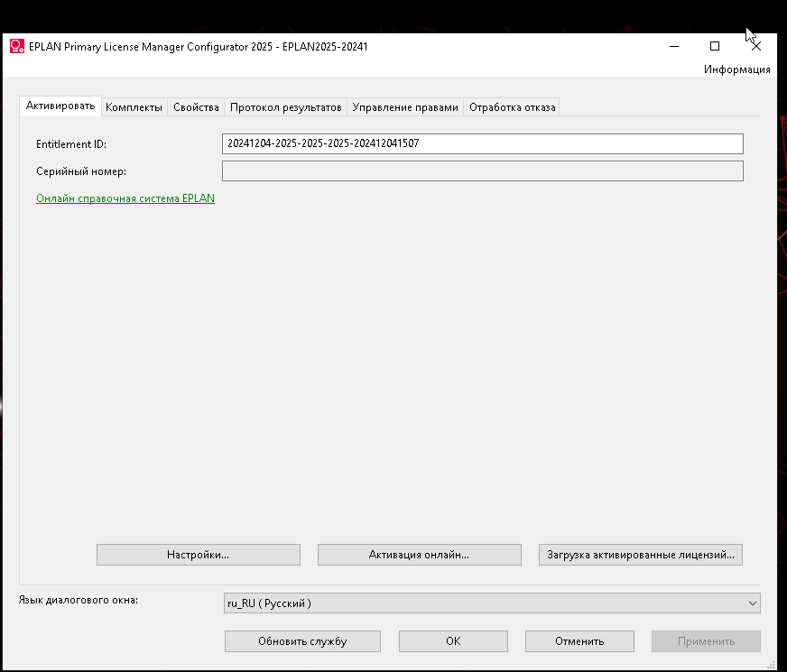Click the Серийный номер: label
The width and height of the screenshot is (787, 672).
[81, 171]
